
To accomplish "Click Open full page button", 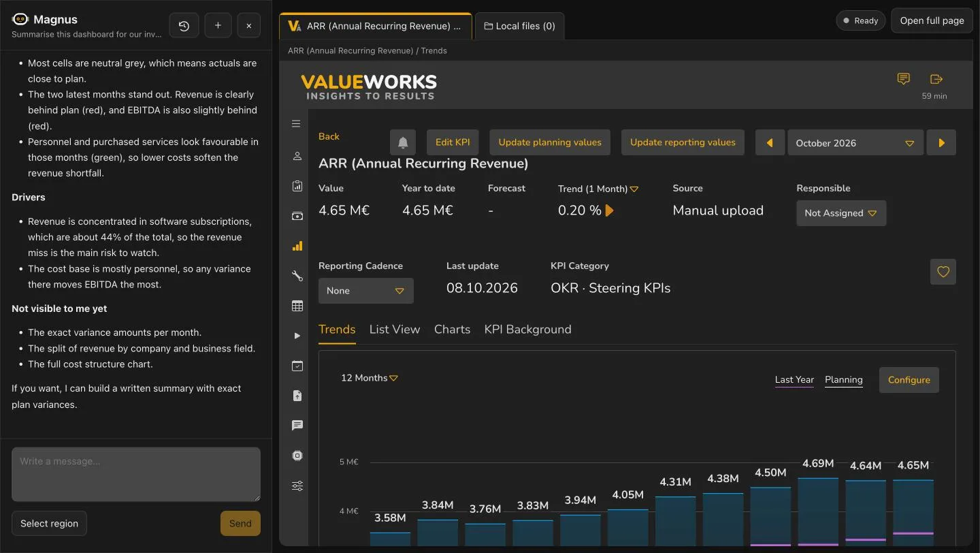I will (x=932, y=20).
